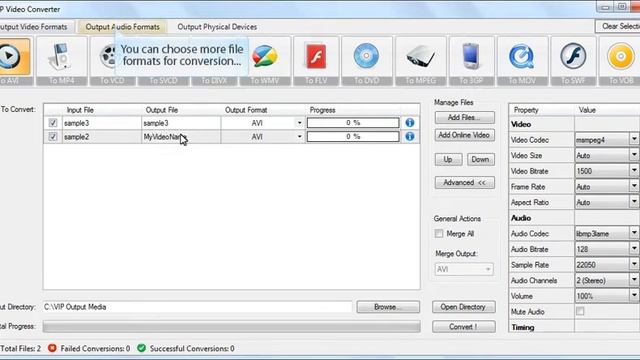
Task: Select the sample3 output file cell
Action: tap(181, 123)
